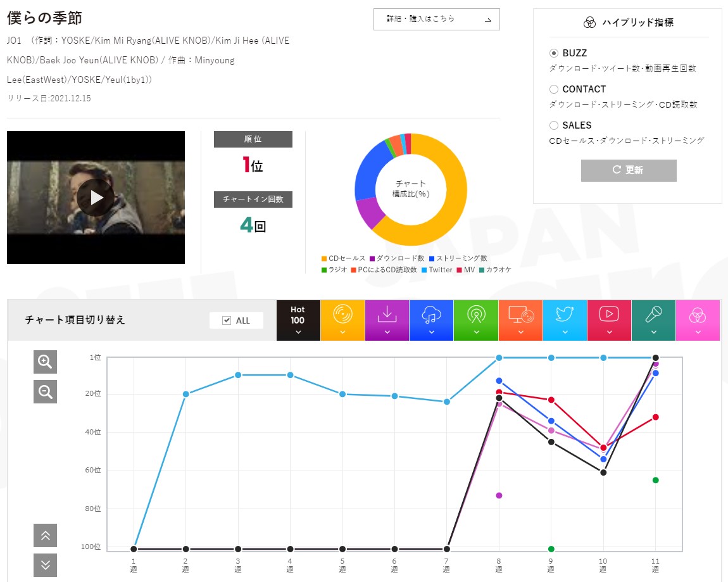Click the red MV point at week 10
The height and width of the screenshot is (582, 728).
[x=603, y=448]
